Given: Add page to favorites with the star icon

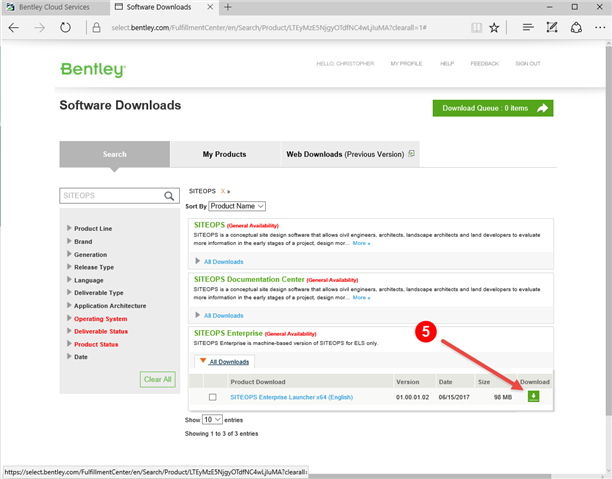Looking at the screenshot, I should (x=494, y=28).
